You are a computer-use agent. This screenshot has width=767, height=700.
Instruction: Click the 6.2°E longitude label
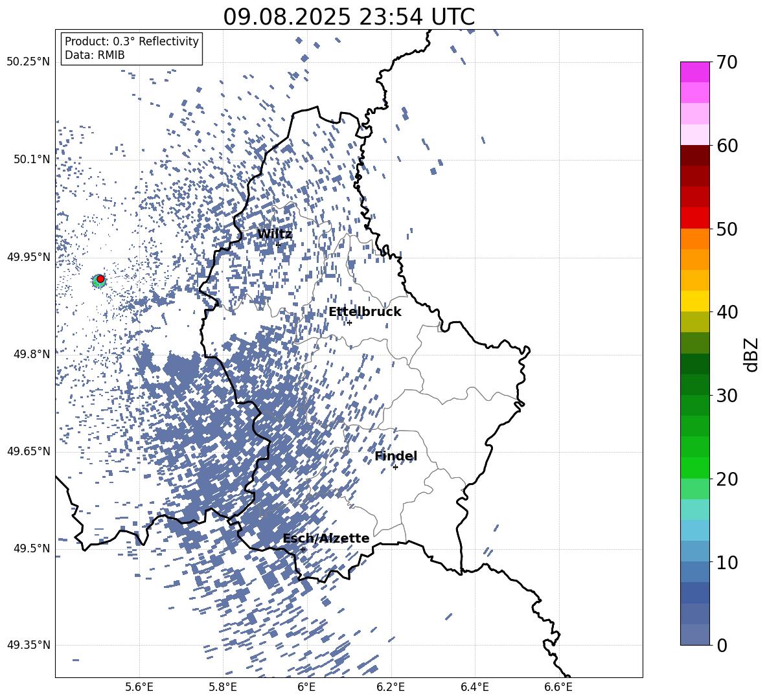[391, 688]
